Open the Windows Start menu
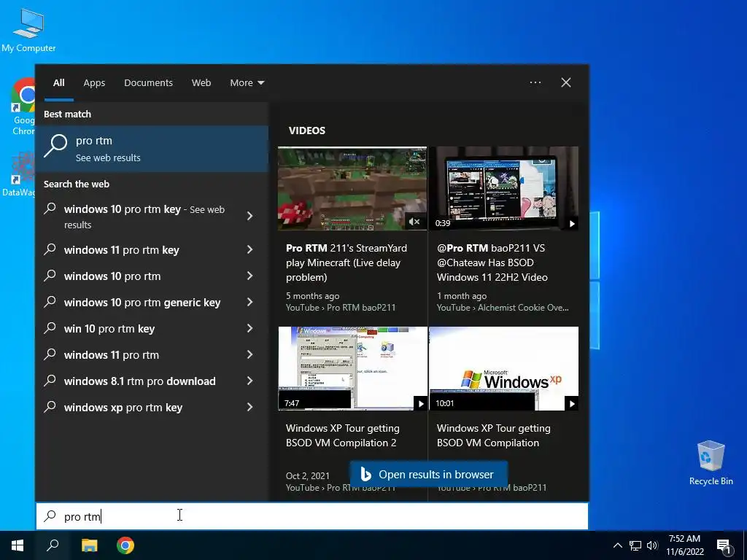Image resolution: width=747 pixels, height=560 pixels. (18, 545)
